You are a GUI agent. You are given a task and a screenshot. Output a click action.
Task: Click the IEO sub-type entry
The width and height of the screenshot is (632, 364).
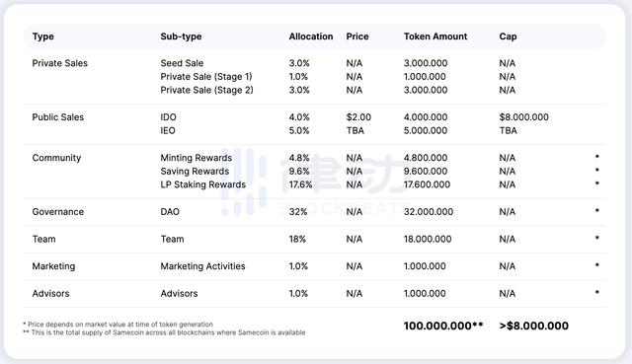pos(168,130)
